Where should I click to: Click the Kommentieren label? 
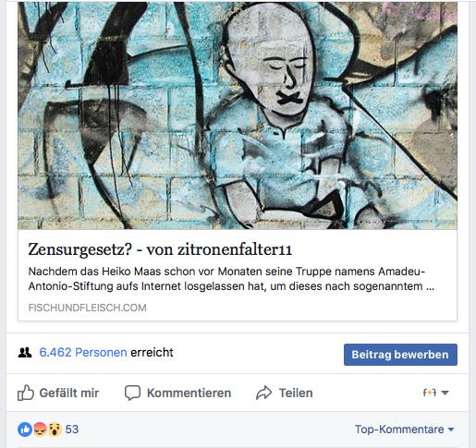[x=189, y=393]
